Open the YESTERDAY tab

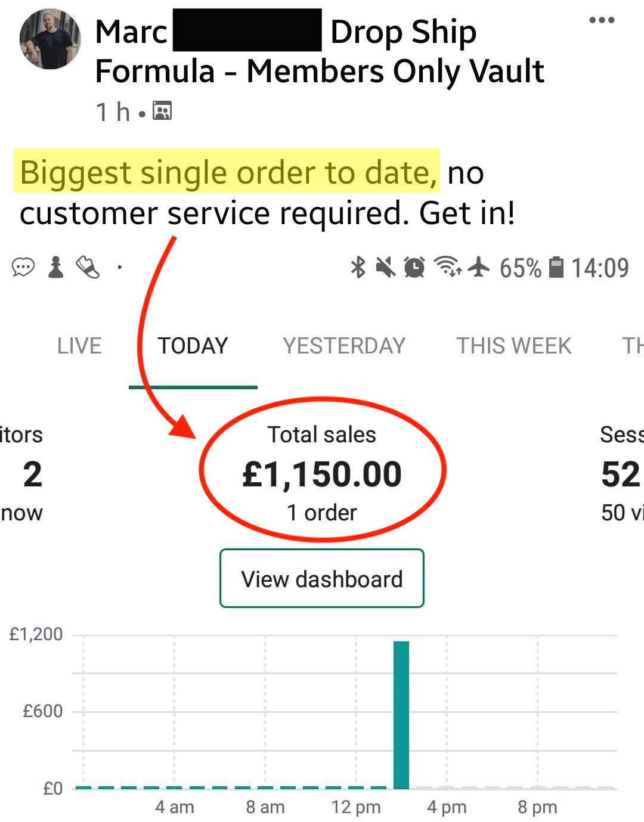tap(344, 346)
